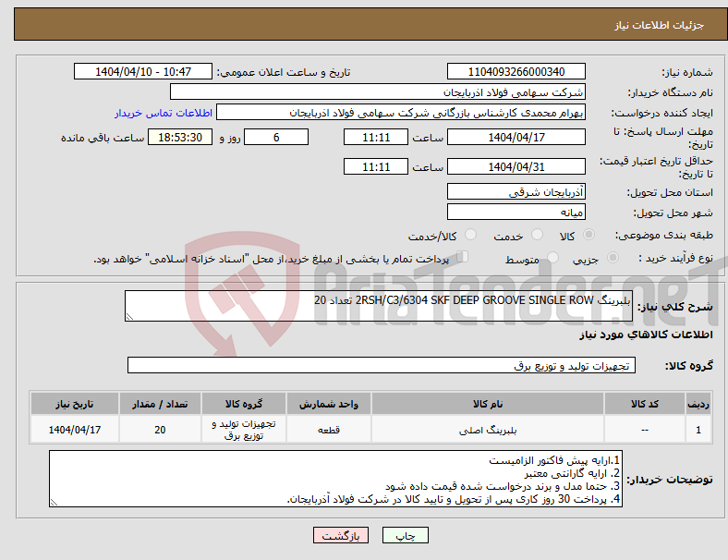Click the requester field بهرام محمدی
This screenshot has height=560, width=728.
[401, 113]
